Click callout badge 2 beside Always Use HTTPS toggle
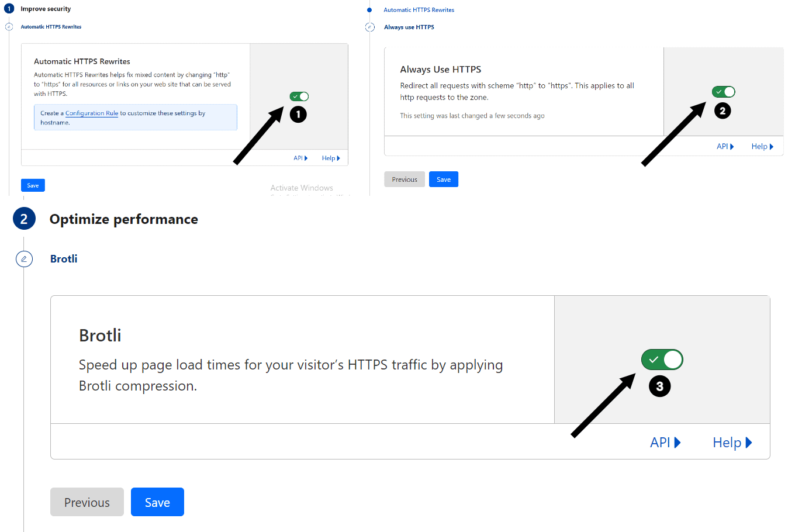The height and width of the screenshot is (532, 802). tap(723, 110)
